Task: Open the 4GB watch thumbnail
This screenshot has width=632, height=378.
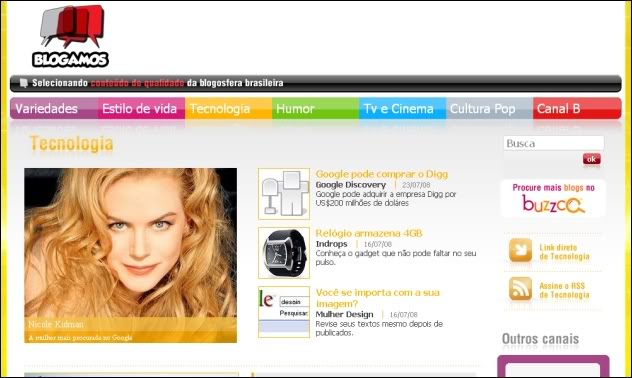Action: coord(284,253)
